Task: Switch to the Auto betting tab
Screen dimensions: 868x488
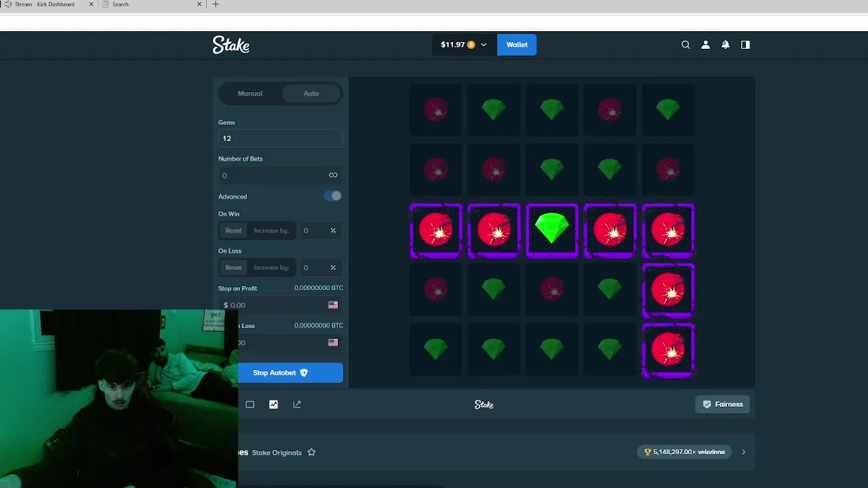Action: coord(311,94)
